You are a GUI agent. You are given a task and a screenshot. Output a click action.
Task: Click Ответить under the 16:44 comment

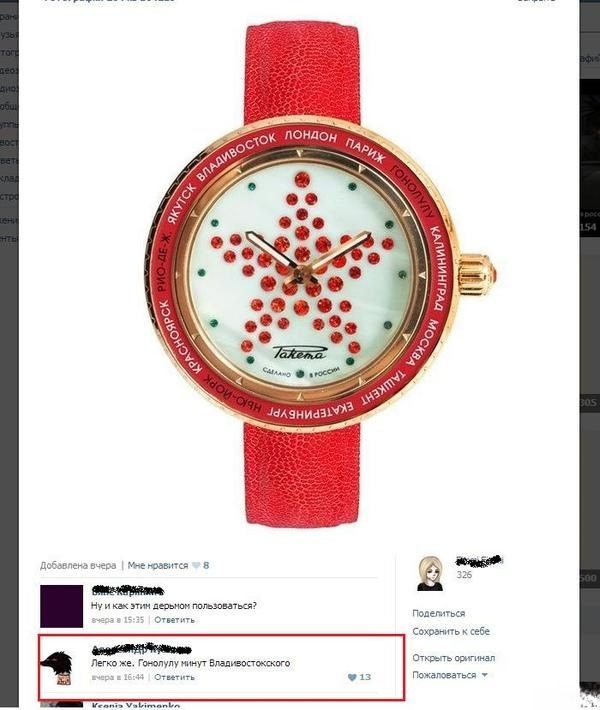point(174,677)
